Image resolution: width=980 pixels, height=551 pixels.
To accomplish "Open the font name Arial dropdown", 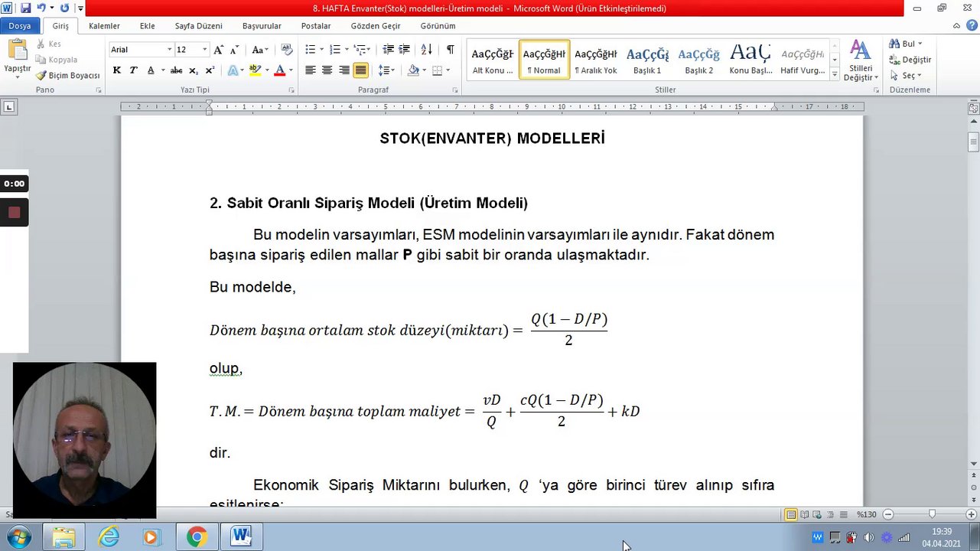I will pyautogui.click(x=169, y=50).
